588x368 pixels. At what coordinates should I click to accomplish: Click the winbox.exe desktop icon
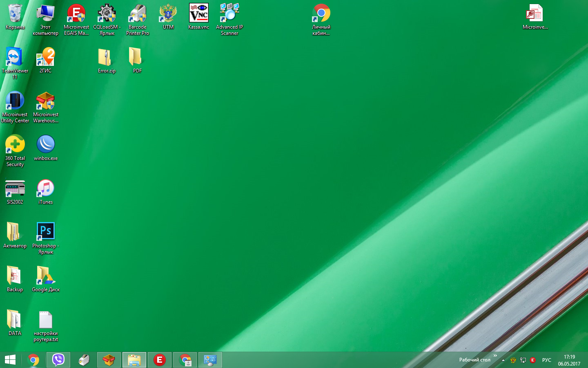point(45,145)
